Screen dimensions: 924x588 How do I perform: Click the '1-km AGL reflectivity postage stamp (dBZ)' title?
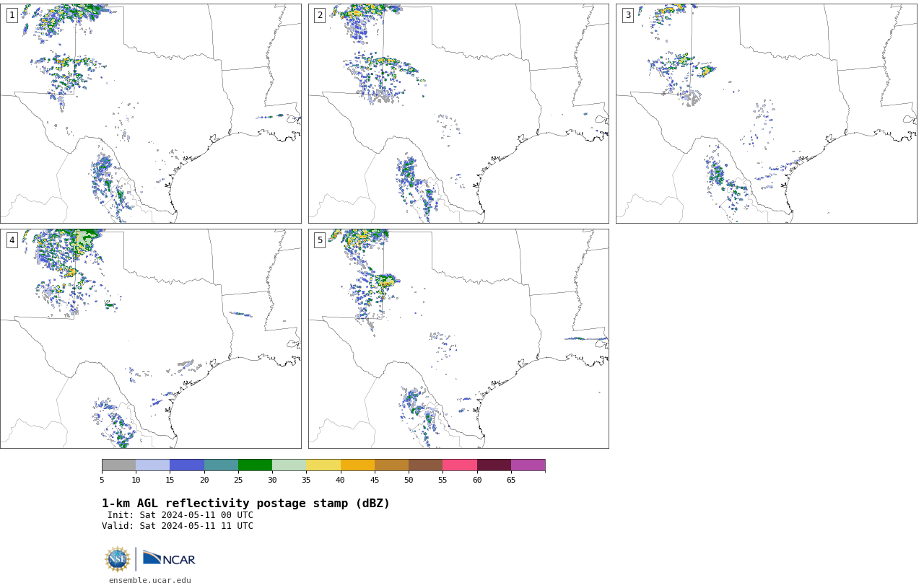245,504
